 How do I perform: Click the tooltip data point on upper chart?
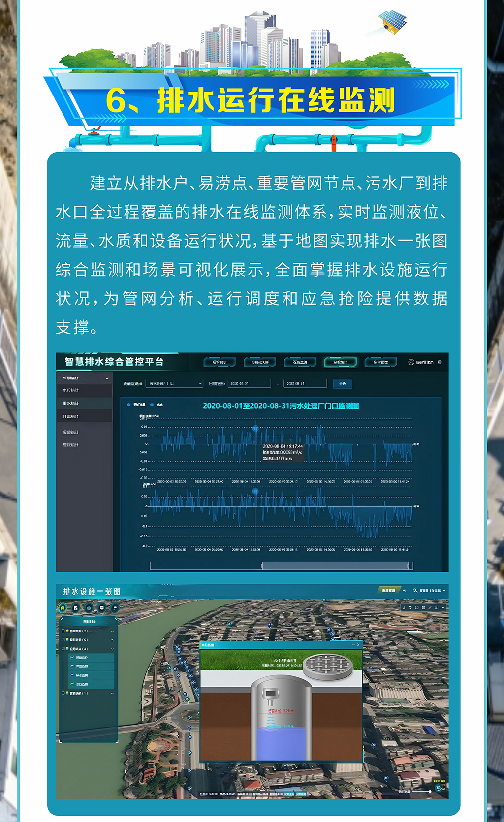[x=255, y=429]
